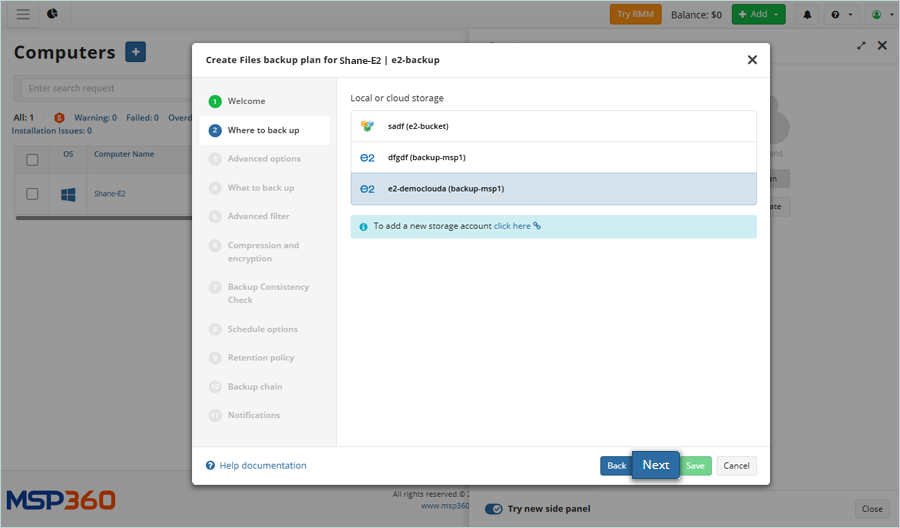Click the e2 icon for dfgdf storage
Screen dimensions: 900x528
tap(367, 158)
